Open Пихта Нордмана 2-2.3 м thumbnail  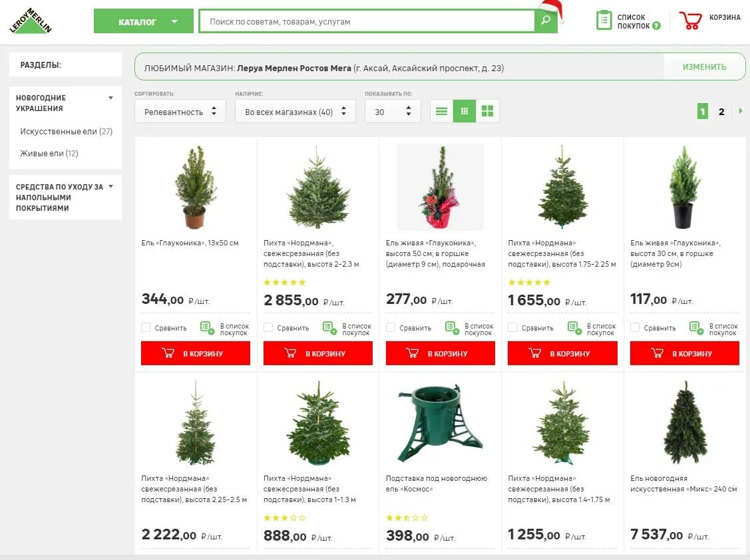coord(318,188)
